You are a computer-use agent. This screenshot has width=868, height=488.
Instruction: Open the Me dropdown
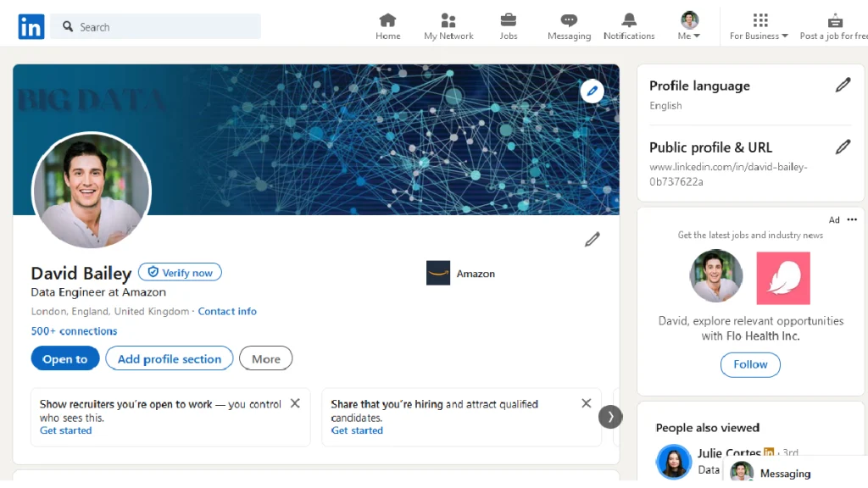click(688, 25)
